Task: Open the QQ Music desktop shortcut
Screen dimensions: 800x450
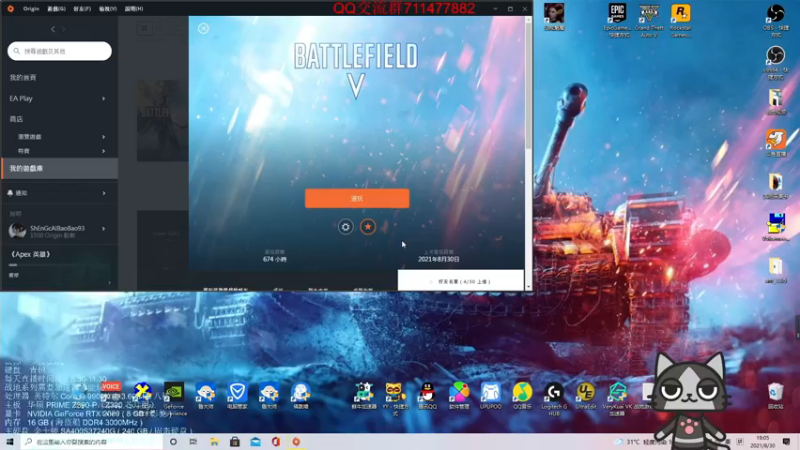Action: tap(522, 396)
